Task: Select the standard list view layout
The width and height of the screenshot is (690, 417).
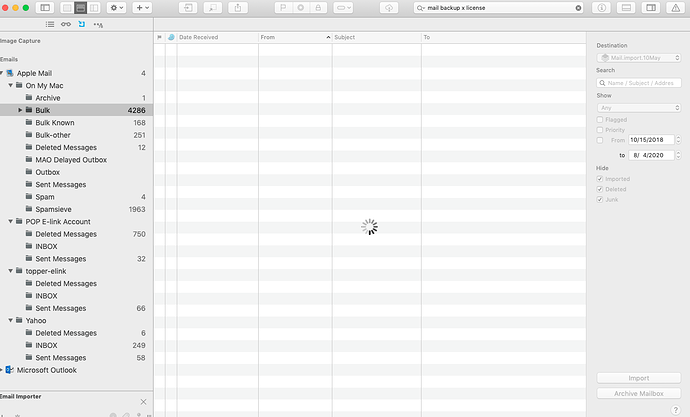Action: [x=80, y=7]
